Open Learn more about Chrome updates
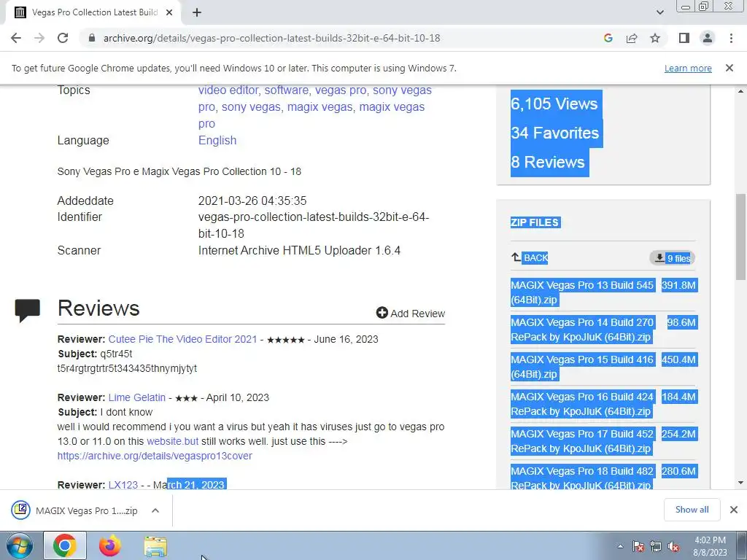 click(x=688, y=69)
